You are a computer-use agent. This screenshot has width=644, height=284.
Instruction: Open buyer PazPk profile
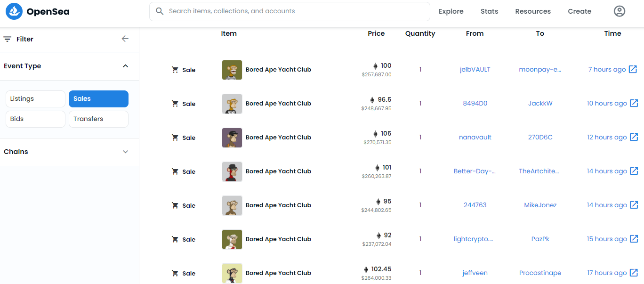point(540,239)
